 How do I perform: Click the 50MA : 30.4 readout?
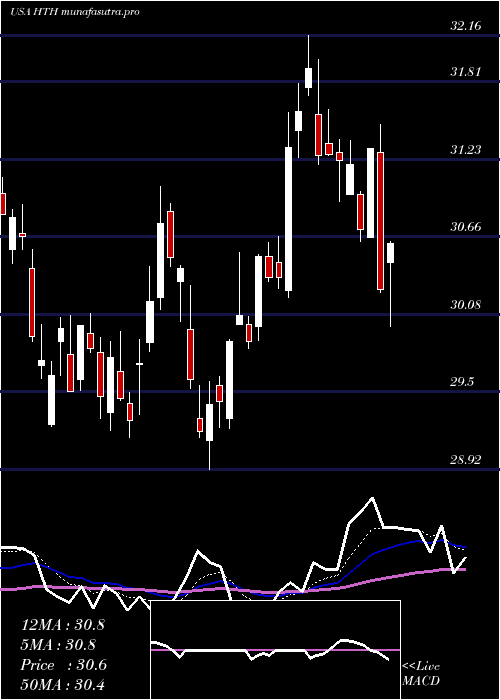(63, 684)
